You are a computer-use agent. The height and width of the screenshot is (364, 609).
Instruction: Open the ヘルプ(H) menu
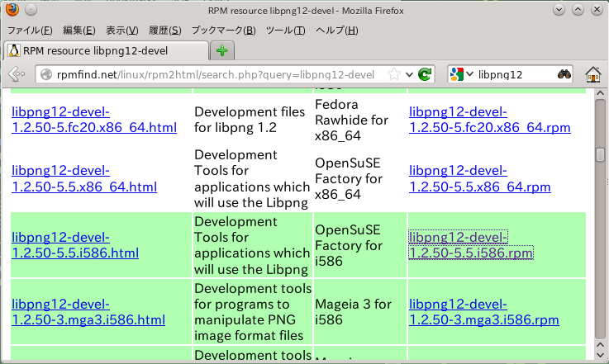point(337,31)
